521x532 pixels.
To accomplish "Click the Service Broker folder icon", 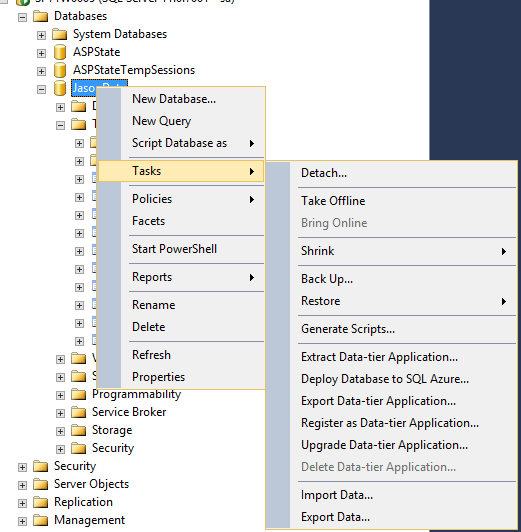I will coord(79,412).
